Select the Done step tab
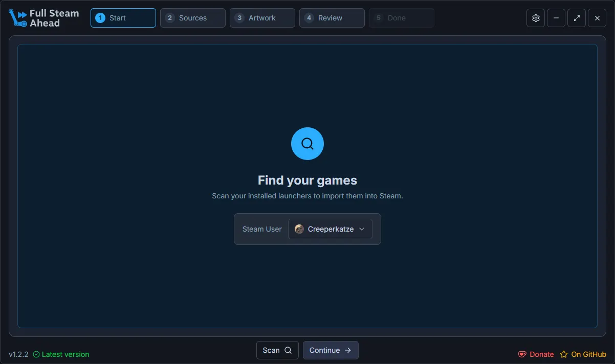615x364 pixels. click(x=402, y=18)
